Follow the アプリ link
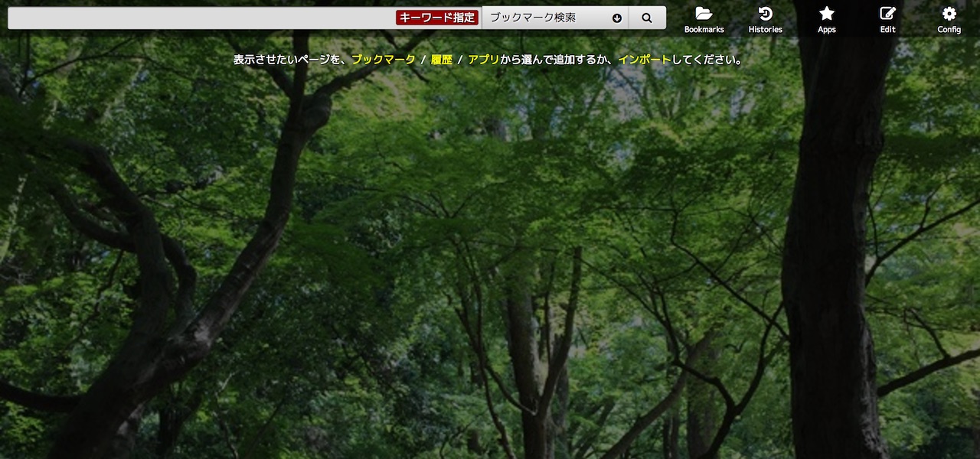Image resolution: width=980 pixels, height=459 pixels. coord(484,60)
